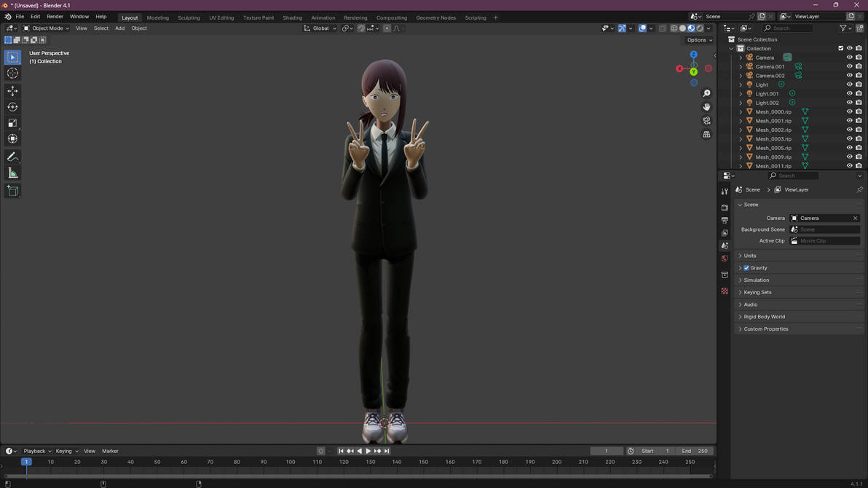
Task: Switch to the Sculpting workspace tab
Action: pyautogui.click(x=189, y=17)
